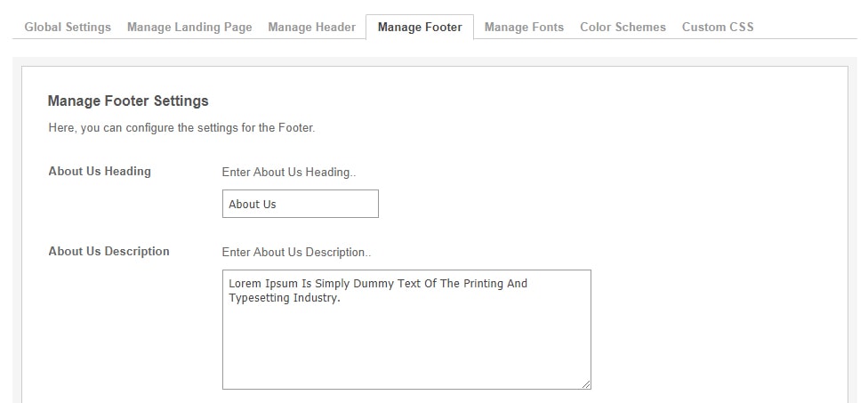Screen dimensions: 868x403
Task: Place cursor on 'Typesetting Industry' in description
Action: coord(284,298)
